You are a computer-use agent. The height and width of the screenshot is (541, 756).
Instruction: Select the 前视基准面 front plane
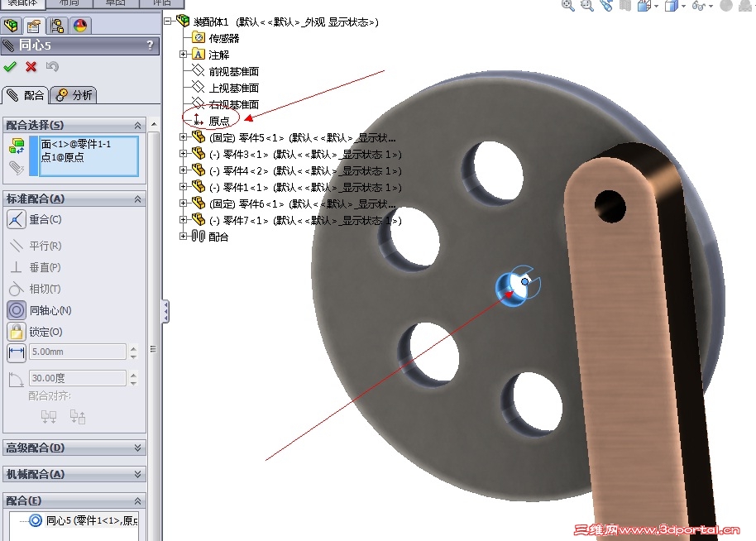coord(225,71)
